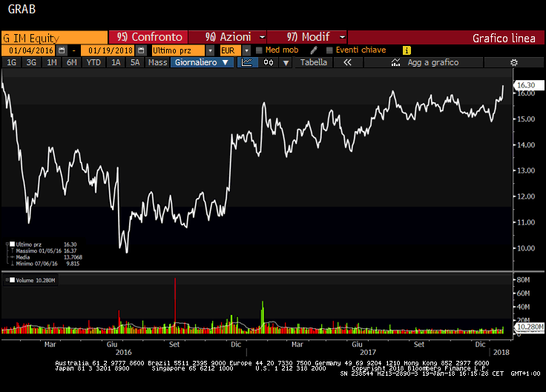
Task: Expand the 96) Azioni menu arrow
Action: point(262,37)
